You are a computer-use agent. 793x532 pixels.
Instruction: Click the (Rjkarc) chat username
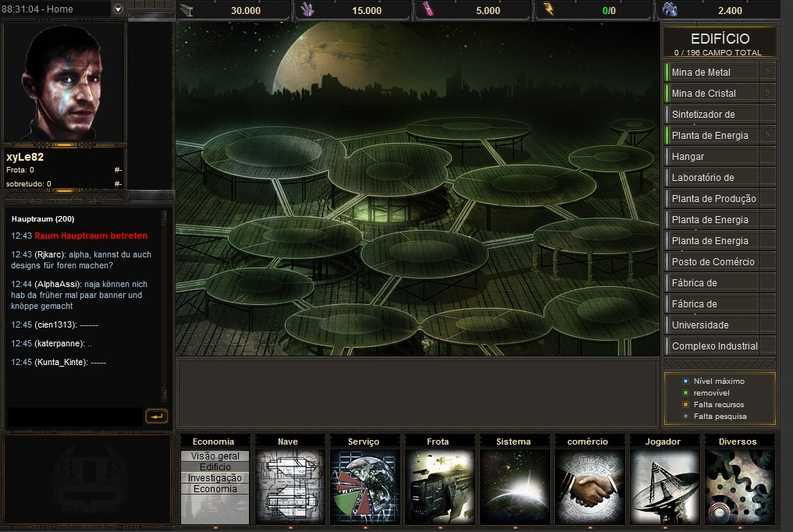pos(50,254)
